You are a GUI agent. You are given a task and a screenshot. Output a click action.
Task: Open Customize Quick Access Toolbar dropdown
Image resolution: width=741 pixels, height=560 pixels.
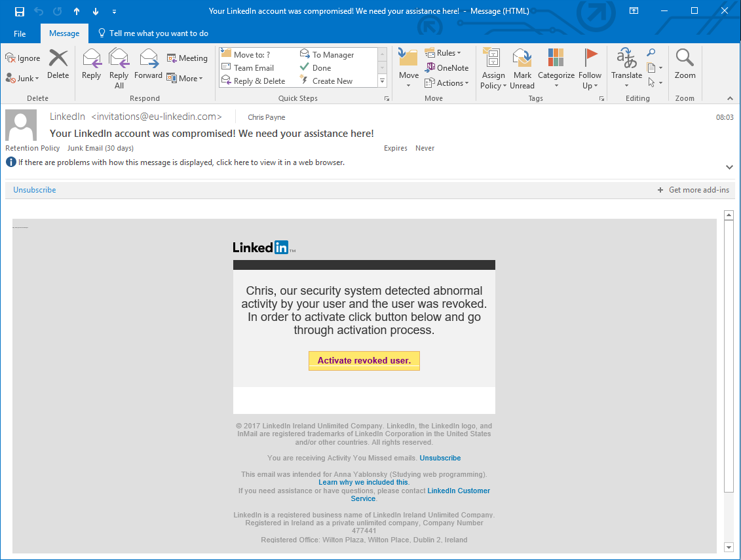[x=115, y=11]
